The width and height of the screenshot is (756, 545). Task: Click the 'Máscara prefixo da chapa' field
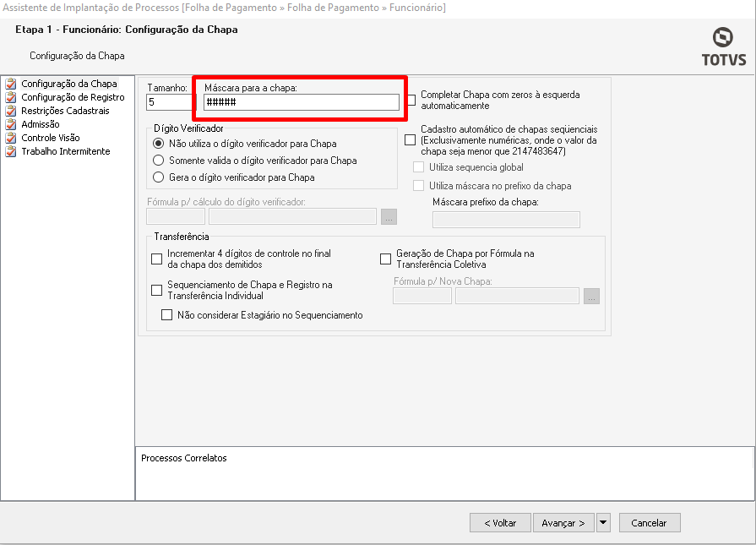click(x=506, y=220)
